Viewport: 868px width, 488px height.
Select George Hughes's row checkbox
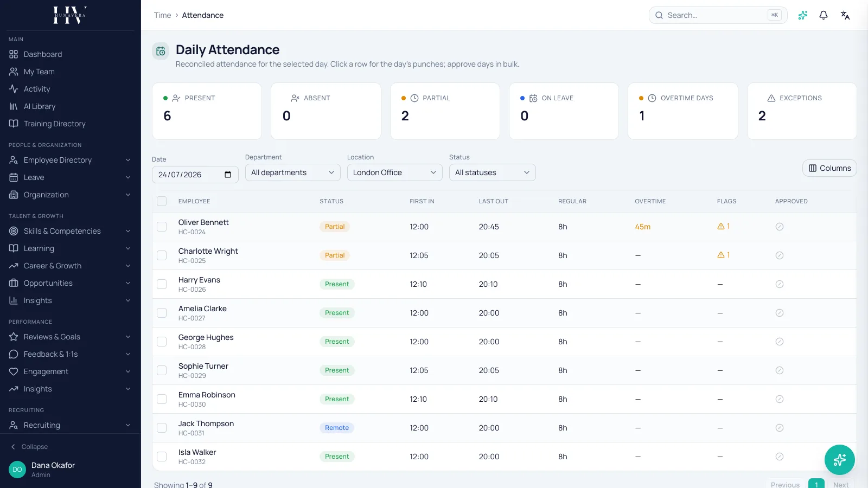(162, 342)
